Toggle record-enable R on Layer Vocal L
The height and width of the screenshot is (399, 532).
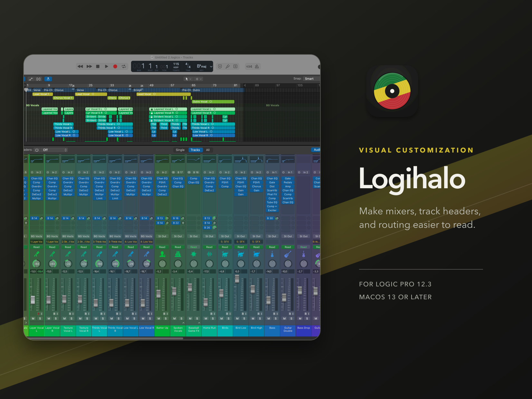[x=38, y=314]
